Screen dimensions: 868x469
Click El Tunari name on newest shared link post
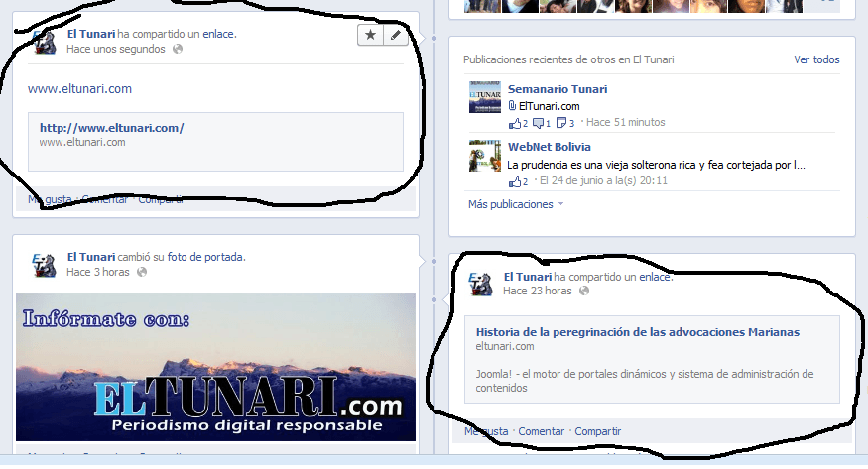tap(91, 34)
